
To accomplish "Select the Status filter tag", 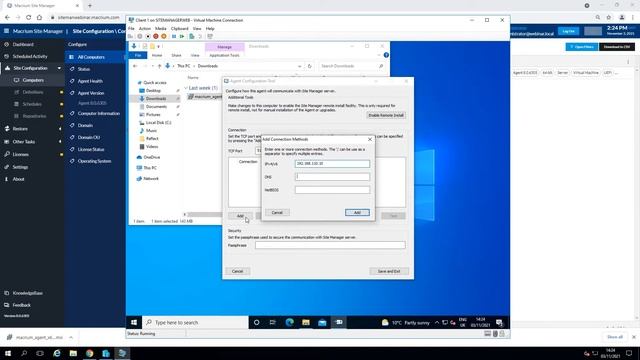I will [84, 69].
